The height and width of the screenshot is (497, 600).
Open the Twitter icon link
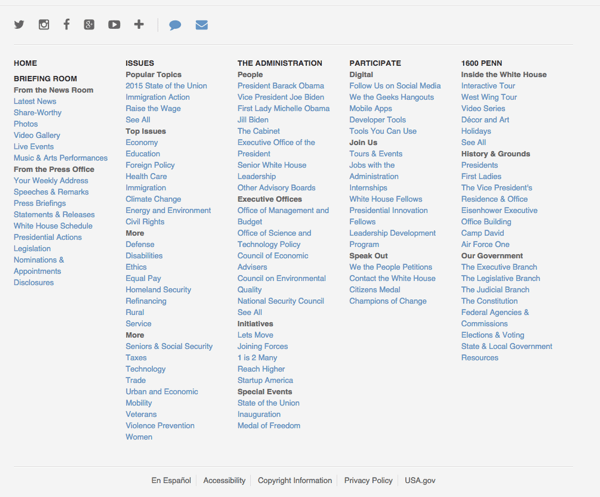click(x=19, y=24)
